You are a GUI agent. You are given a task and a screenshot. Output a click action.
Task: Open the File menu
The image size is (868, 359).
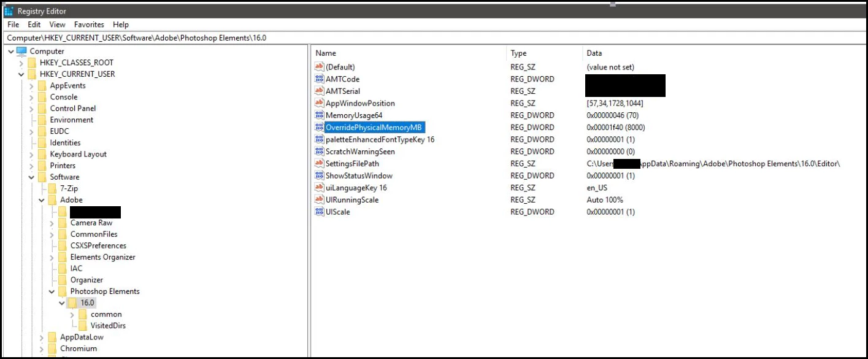pos(13,25)
